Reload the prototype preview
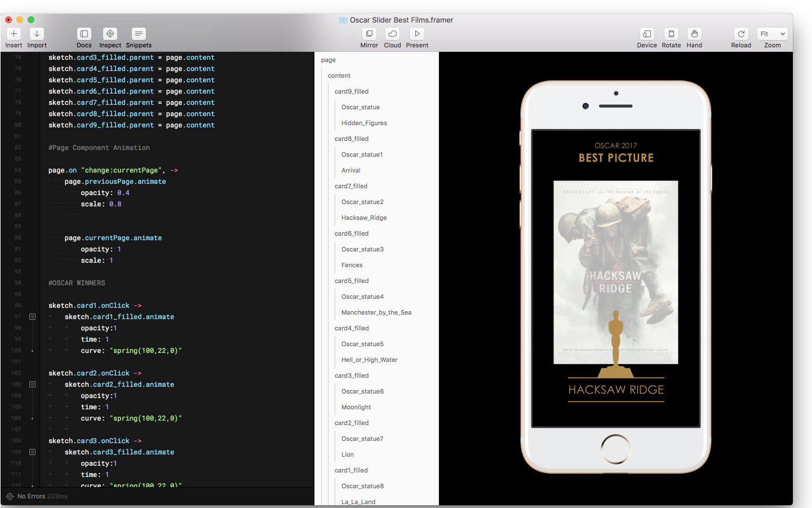Screen dimensions: 812x508 pyautogui.click(x=741, y=34)
